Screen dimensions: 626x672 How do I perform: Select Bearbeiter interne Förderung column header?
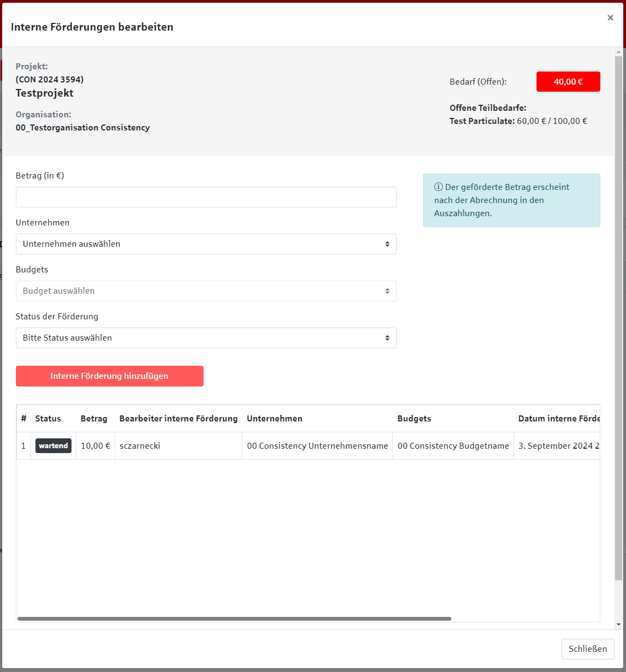pos(178,419)
